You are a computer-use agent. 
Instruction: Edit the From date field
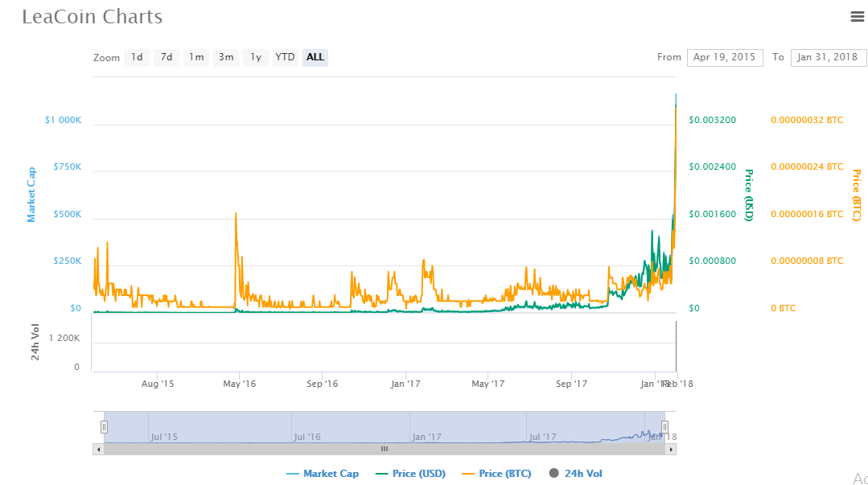tap(724, 57)
